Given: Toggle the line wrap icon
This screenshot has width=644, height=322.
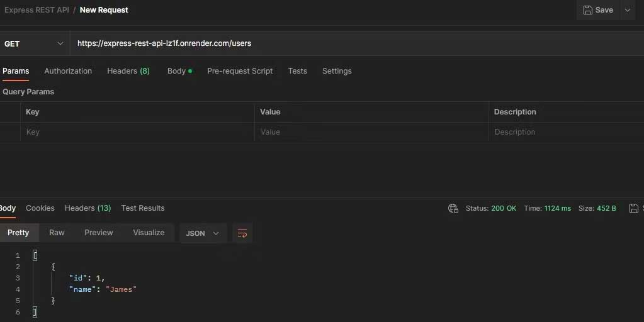Looking at the screenshot, I should (242, 233).
